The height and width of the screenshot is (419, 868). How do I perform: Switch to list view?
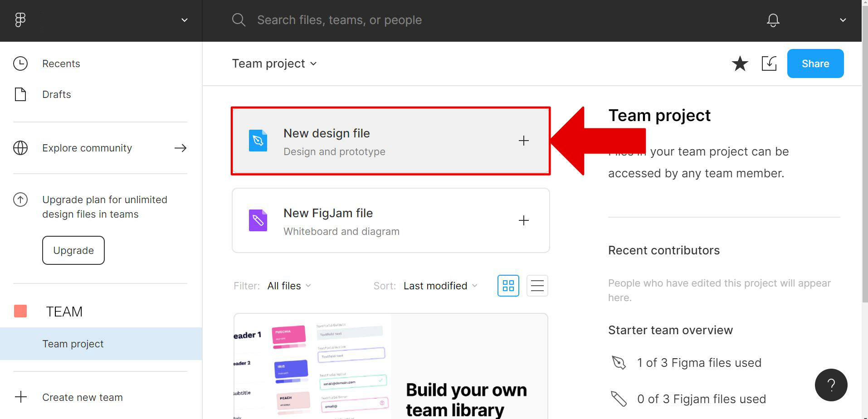537,286
